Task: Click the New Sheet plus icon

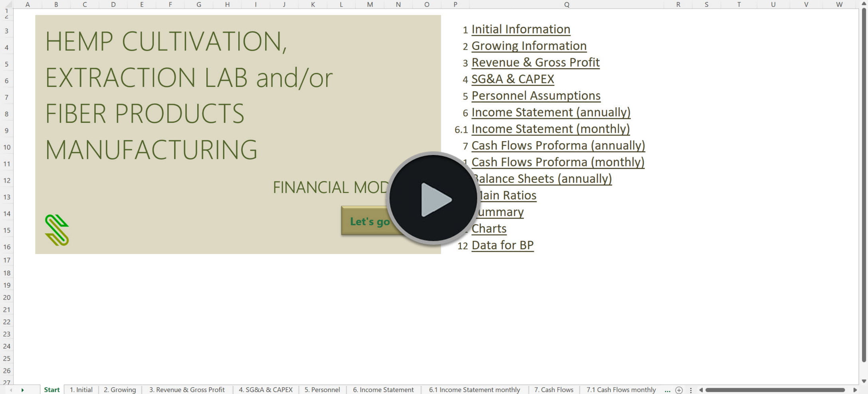Action: tap(679, 390)
